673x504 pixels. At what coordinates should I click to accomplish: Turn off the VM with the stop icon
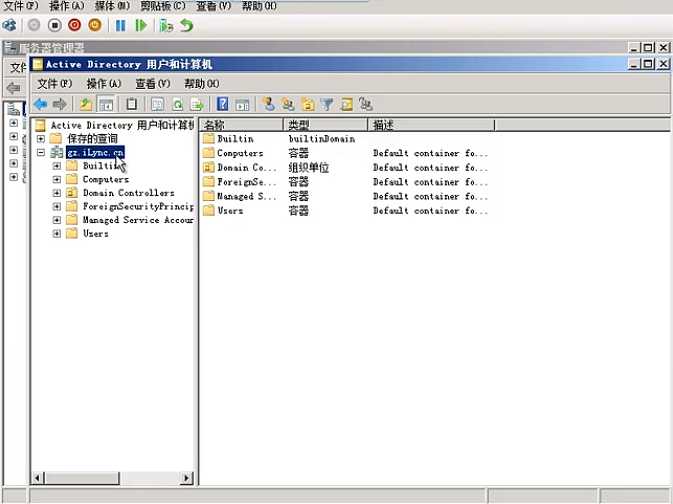pyautogui.click(x=55, y=25)
